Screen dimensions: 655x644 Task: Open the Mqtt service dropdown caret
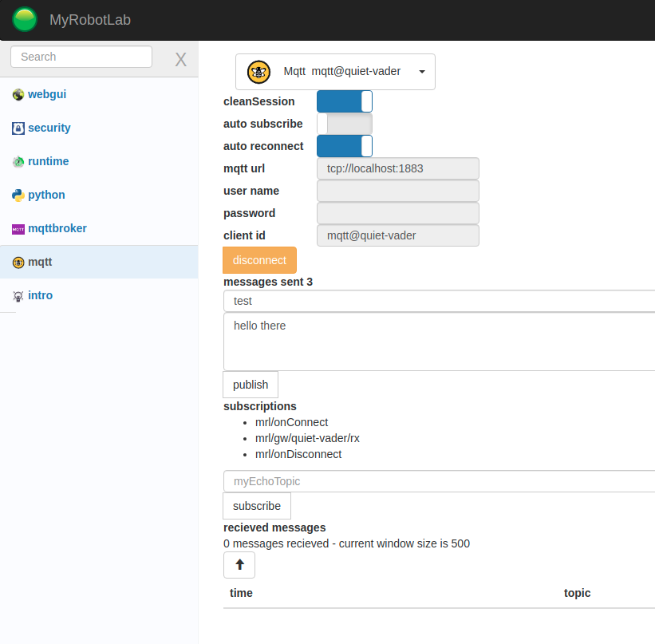tap(422, 72)
